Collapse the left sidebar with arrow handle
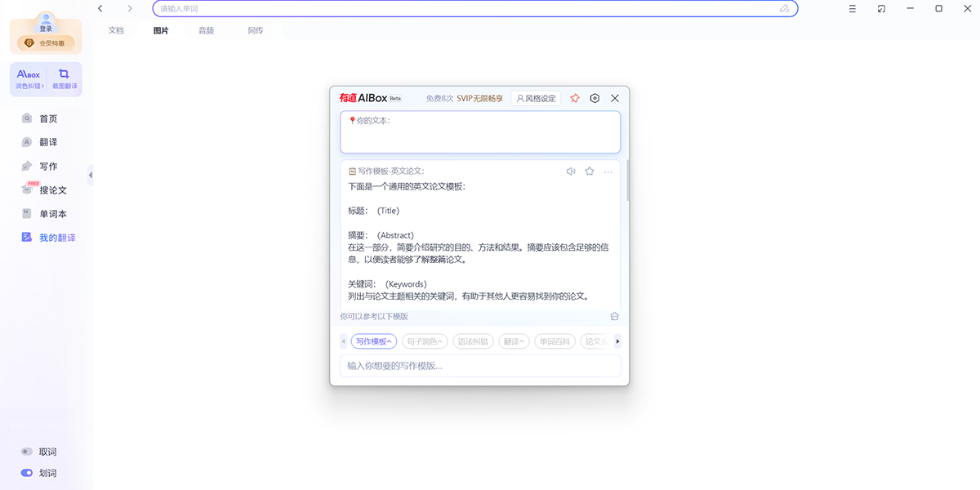The width and height of the screenshot is (980, 490). 90,175
